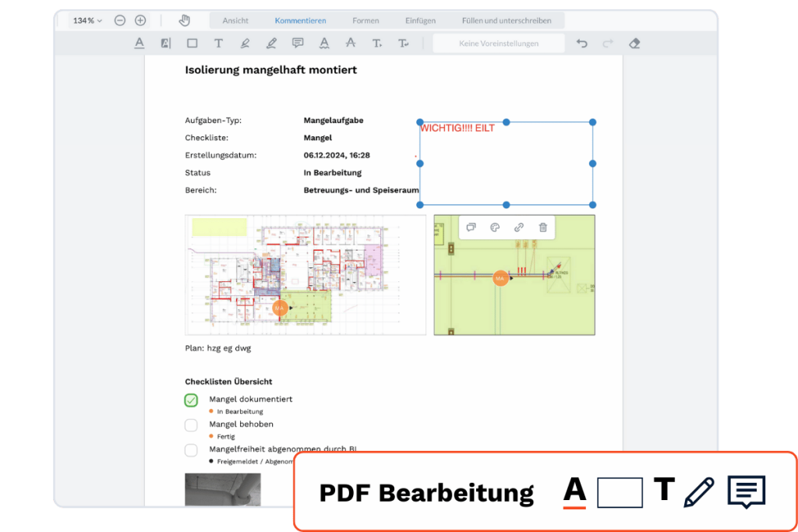The image size is (798, 532).
Task: Pick the eraser tool
Action: click(x=634, y=44)
